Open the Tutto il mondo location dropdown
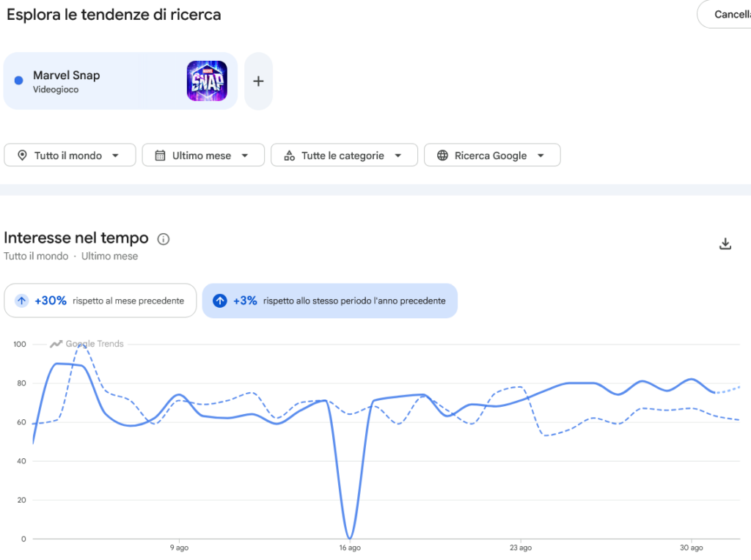This screenshot has height=560, width=751. coord(70,155)
